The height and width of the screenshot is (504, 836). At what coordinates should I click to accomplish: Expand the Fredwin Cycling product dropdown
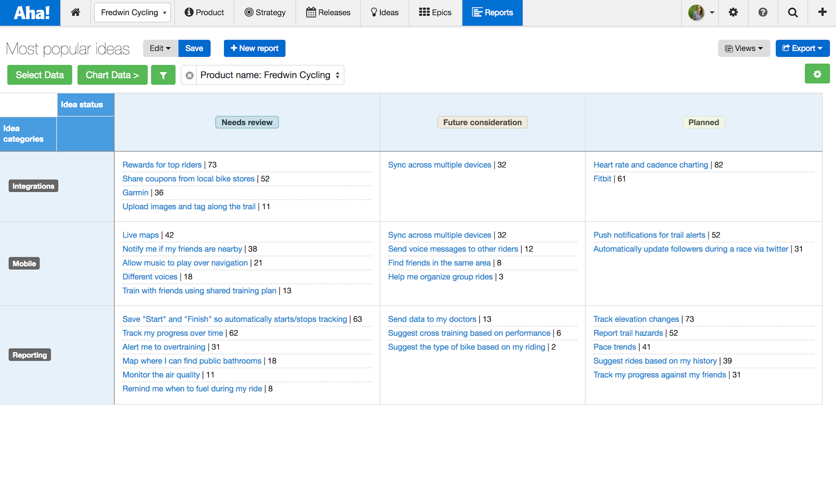coord(133,13)
